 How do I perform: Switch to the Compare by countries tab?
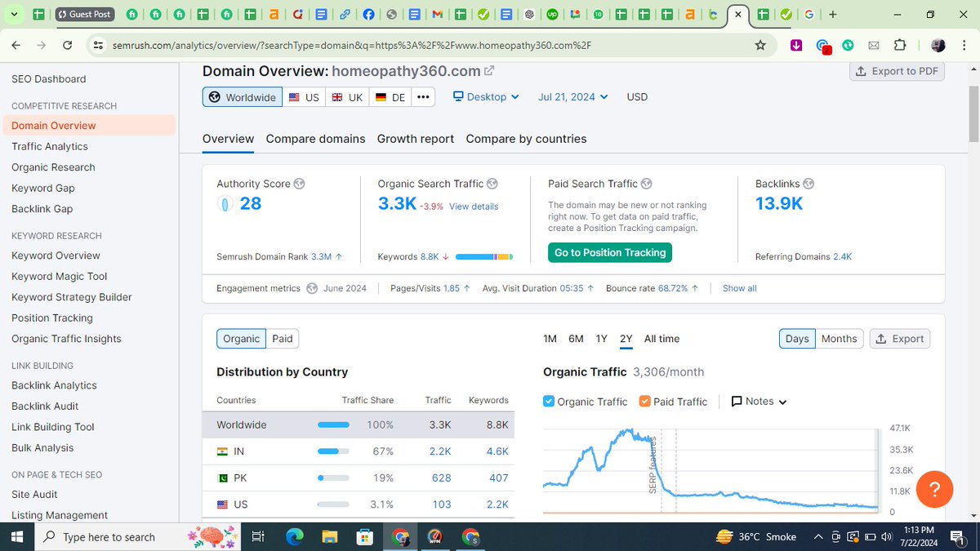point(526,139)
